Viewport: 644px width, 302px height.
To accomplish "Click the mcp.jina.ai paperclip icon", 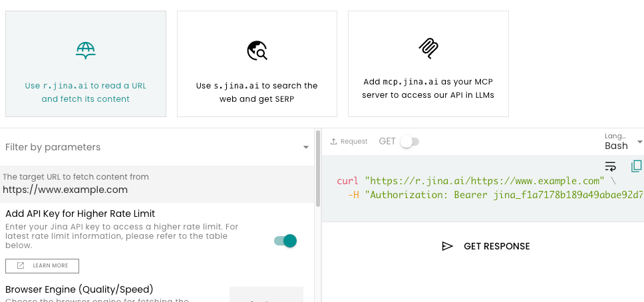I will coord(428,47).
